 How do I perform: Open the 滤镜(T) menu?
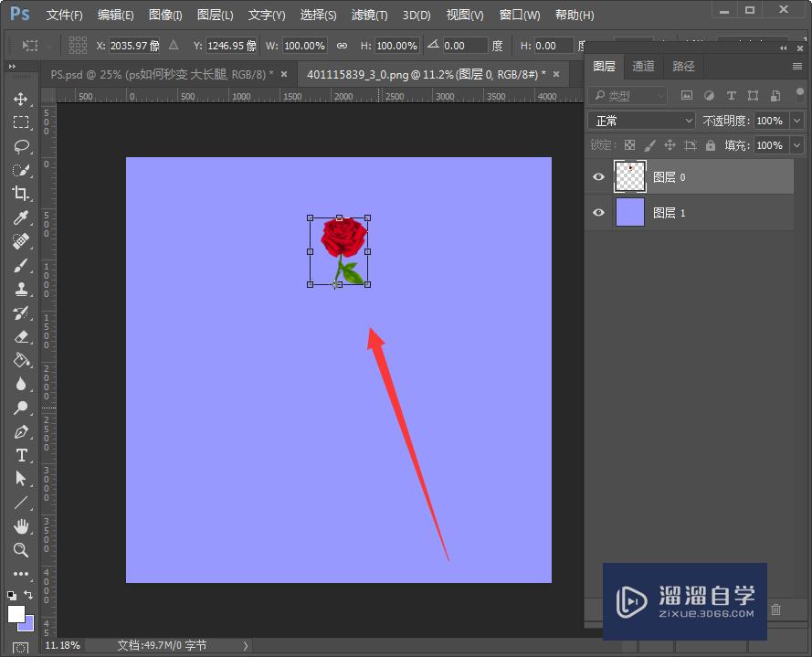(x=369, y=15)
